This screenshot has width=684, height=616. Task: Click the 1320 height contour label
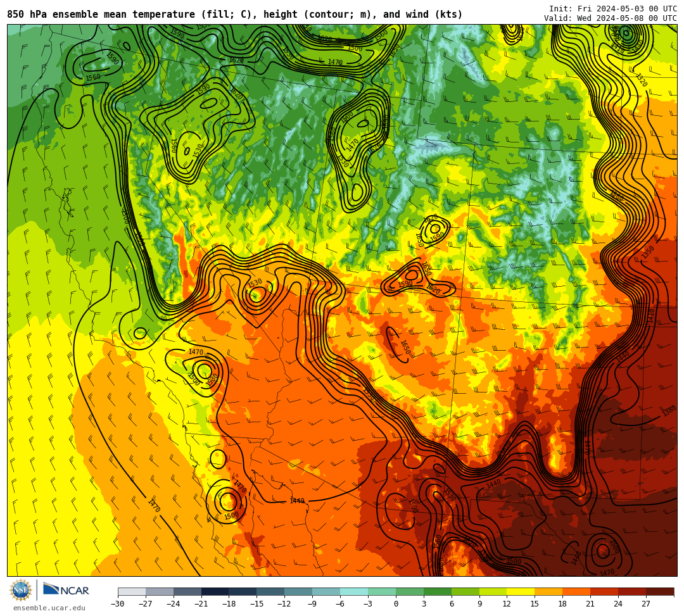(641, 80)
